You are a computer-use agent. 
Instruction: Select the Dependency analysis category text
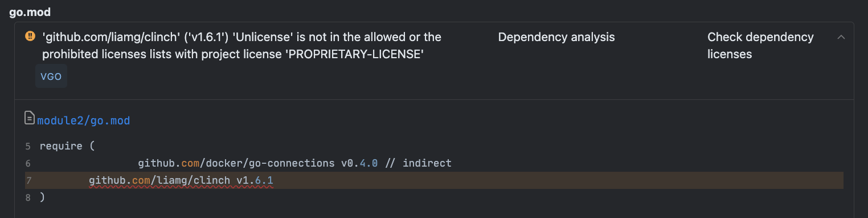tap(556, 37)
